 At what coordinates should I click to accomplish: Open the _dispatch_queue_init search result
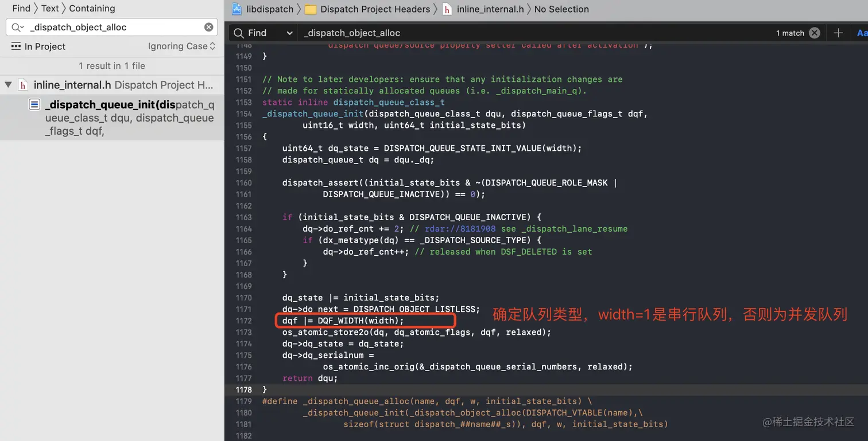[x=112, y=118]
